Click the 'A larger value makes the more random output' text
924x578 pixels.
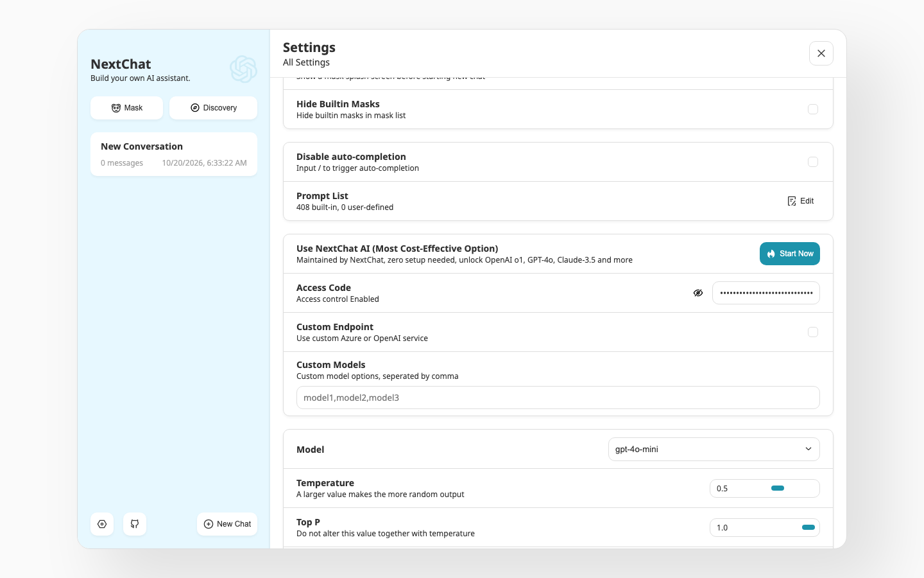pos(380,495)
